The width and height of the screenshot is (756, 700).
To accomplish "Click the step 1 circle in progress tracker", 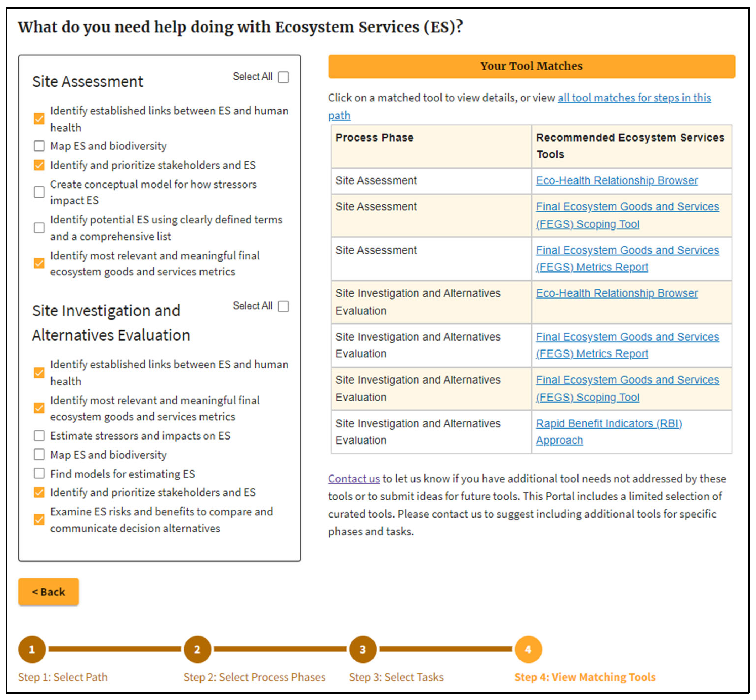I will point(32,649).
